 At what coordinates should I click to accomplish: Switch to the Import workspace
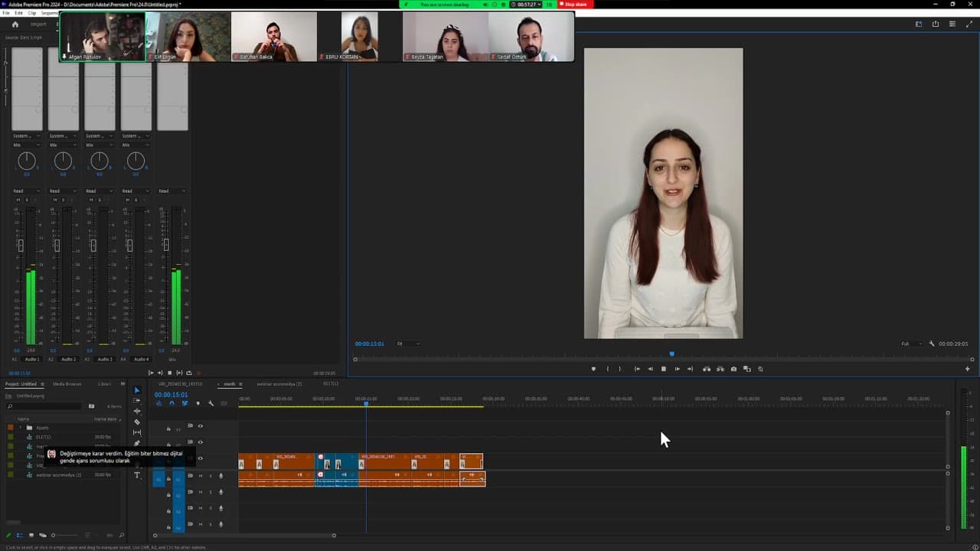pos(38,24)
